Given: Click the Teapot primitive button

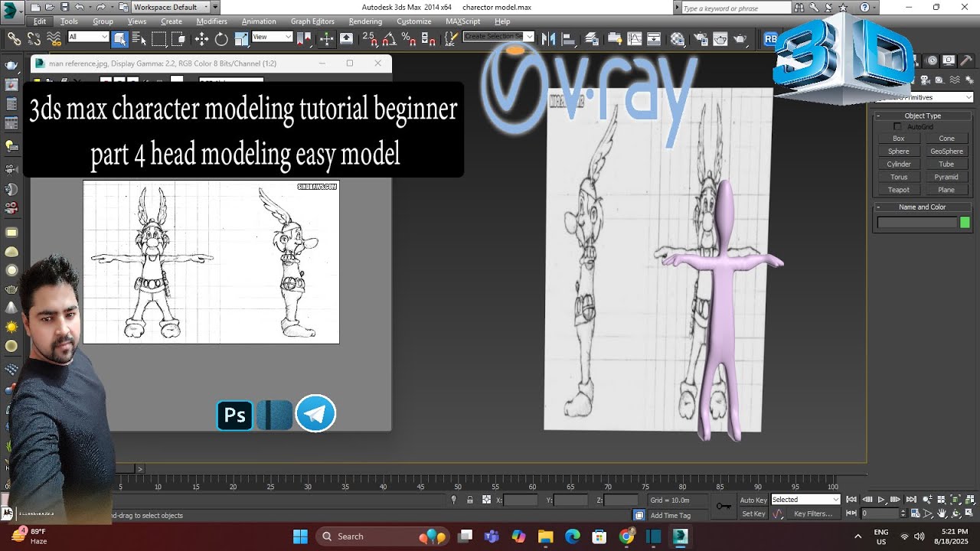Looking at the screenshot, I should pyautogui.click(x=899, y=190).
